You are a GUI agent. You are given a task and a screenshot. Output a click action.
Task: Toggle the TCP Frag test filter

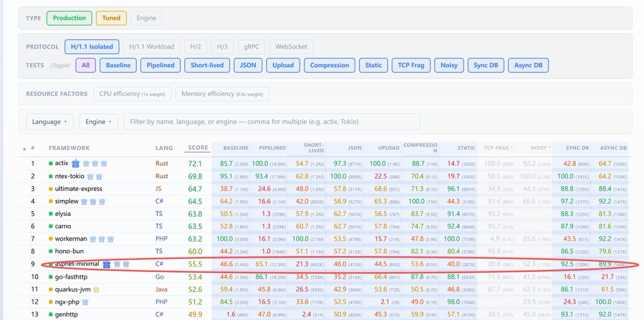click(x=411, y=65)
